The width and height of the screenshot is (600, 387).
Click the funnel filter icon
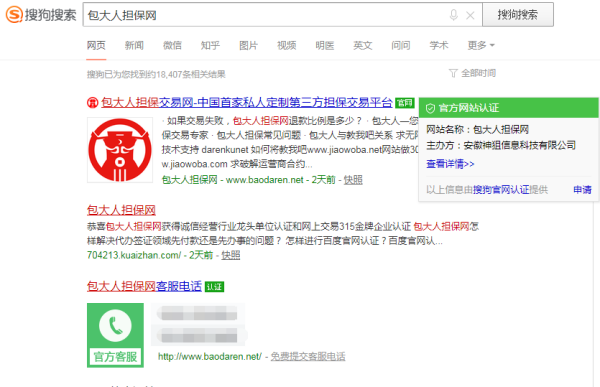pyautogui.click(x=453, y=73)
